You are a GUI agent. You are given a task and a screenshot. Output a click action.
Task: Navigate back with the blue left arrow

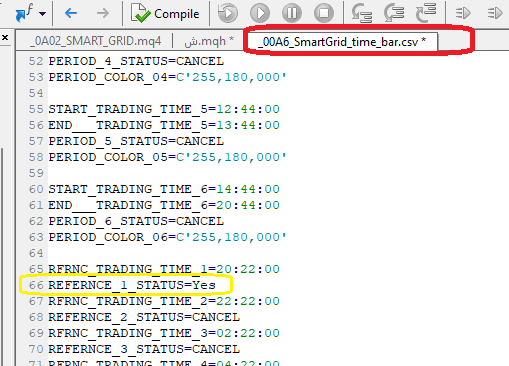(71, 13)
